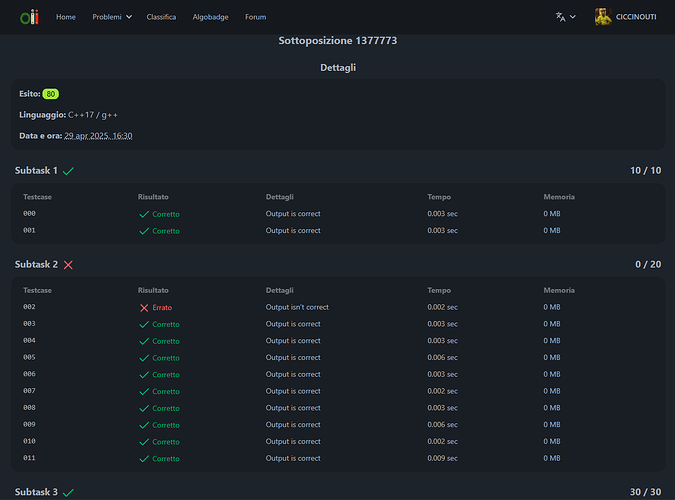
Task: Open language selector chevron
Action: click(x=573, y=17)
